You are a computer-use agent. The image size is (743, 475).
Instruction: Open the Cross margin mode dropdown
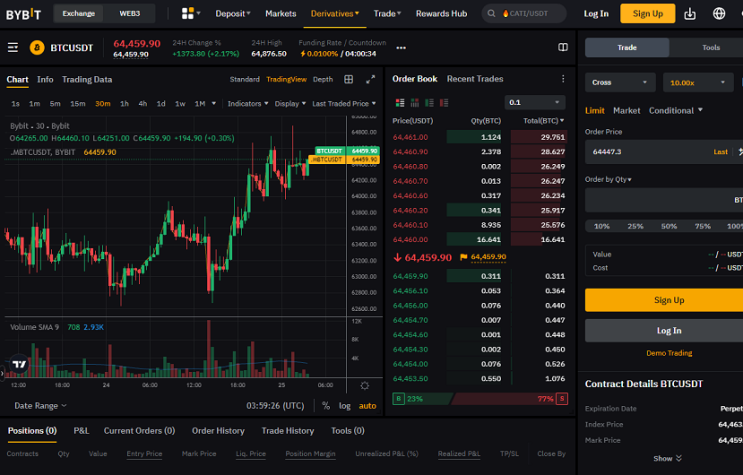[x=620, y=82]
